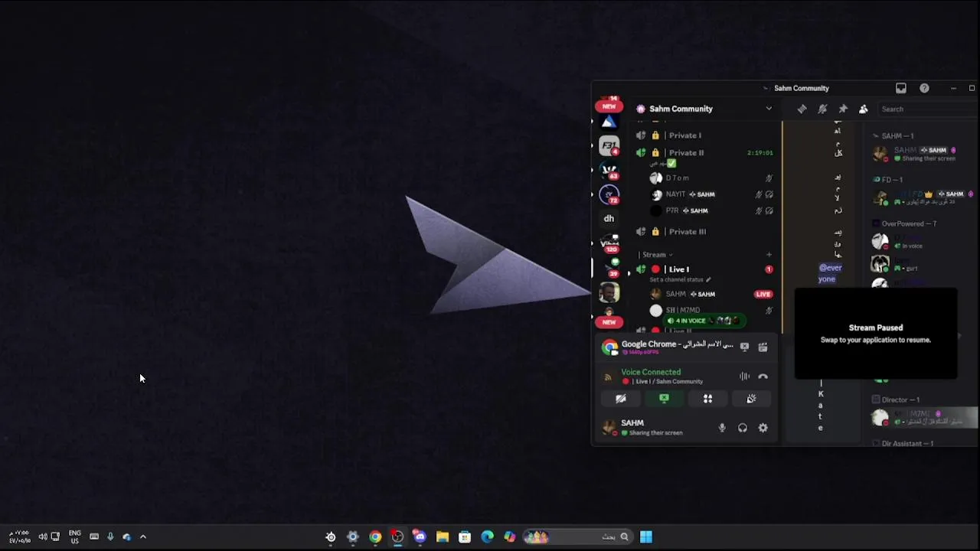Click the @everyone mention in chat
980x551 pixels.
[x=830, y=273]
